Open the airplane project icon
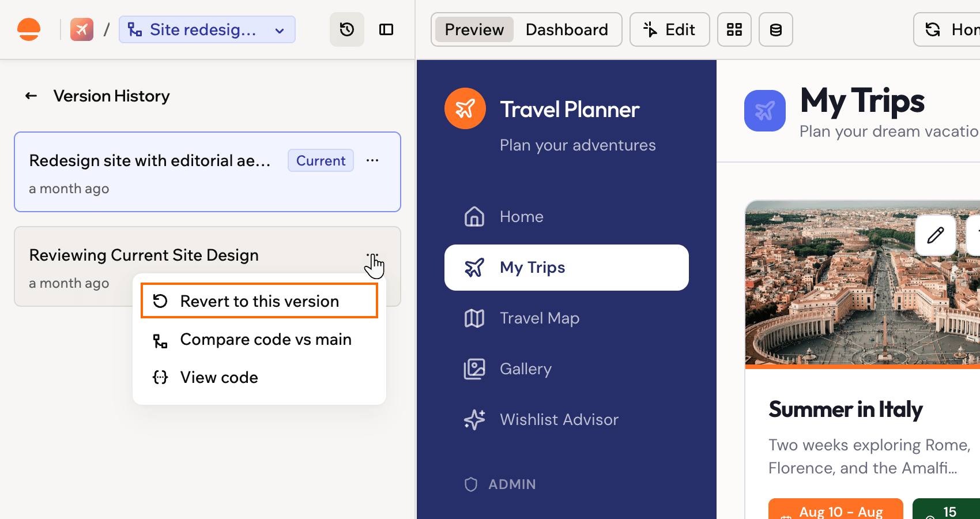Viewport: 980px width, 519px height. (82, 29)
